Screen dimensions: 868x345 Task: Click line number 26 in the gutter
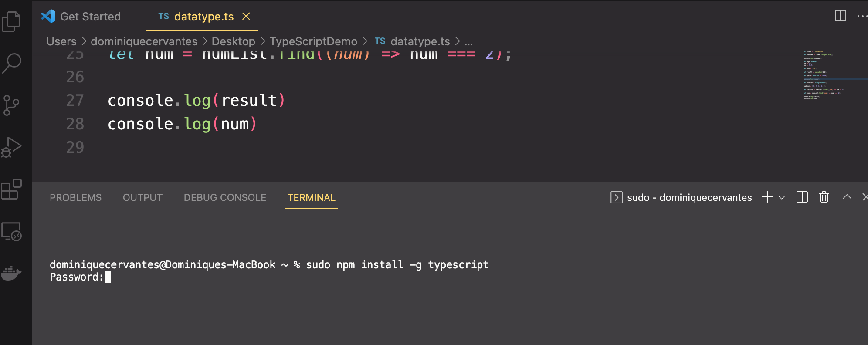(75, 77)
